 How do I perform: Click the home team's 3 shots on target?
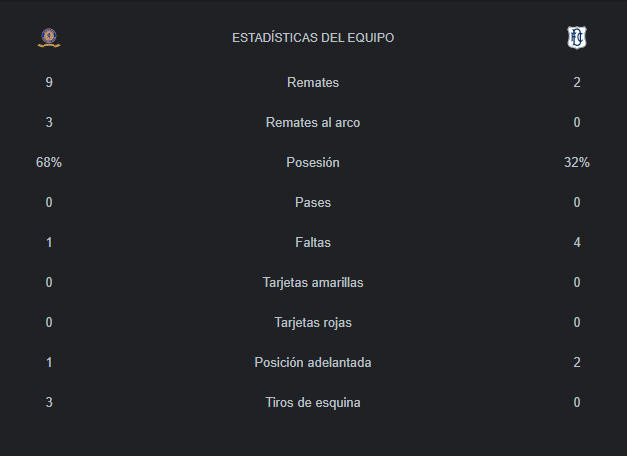[x=49, y=122]
